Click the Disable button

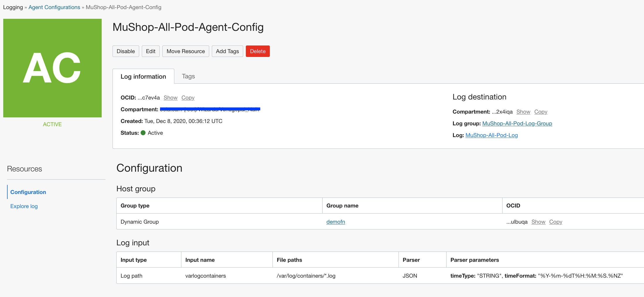126,51
